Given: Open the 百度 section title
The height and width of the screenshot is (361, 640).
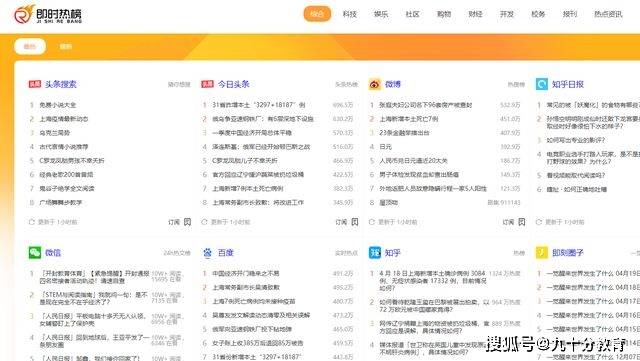Looking at the screenshot, I should click(225, 252).
